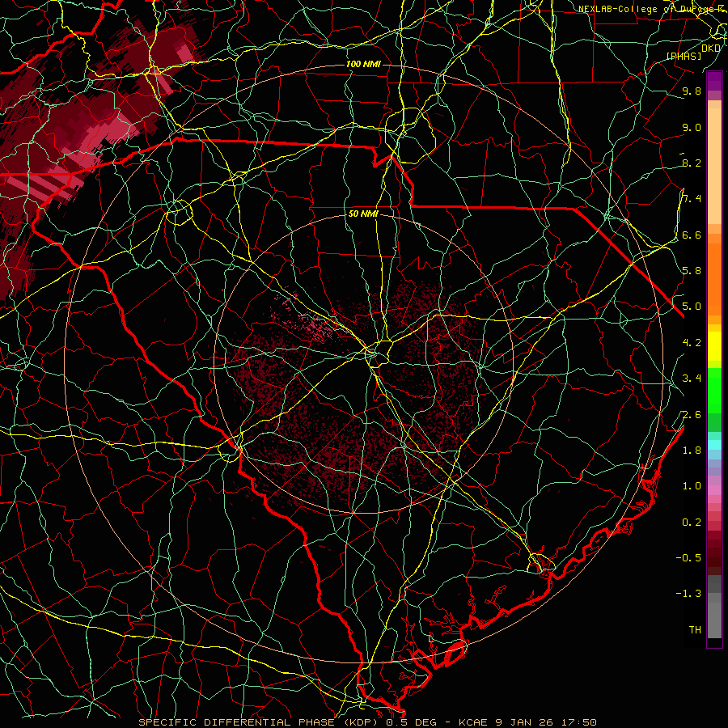
Task: Click the 9.8 value on the color scale
Action: (x=692, y=91)
